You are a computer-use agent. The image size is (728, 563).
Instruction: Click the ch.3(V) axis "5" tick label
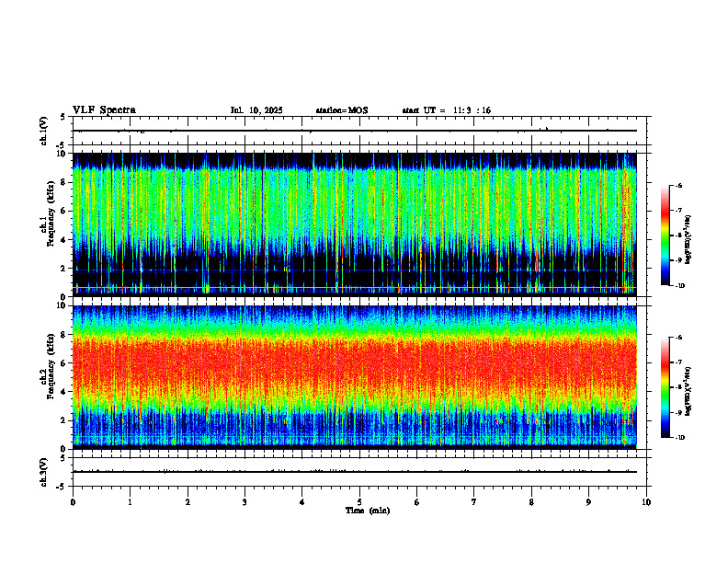coord(64,458)
